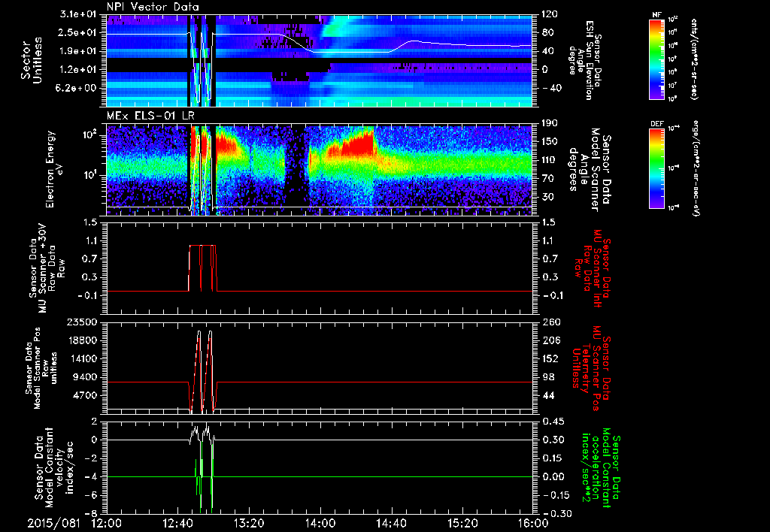This screenshot has height=532, width=770.
Task: Click the 2015/081 date label
Action: (x=53, y=523)
